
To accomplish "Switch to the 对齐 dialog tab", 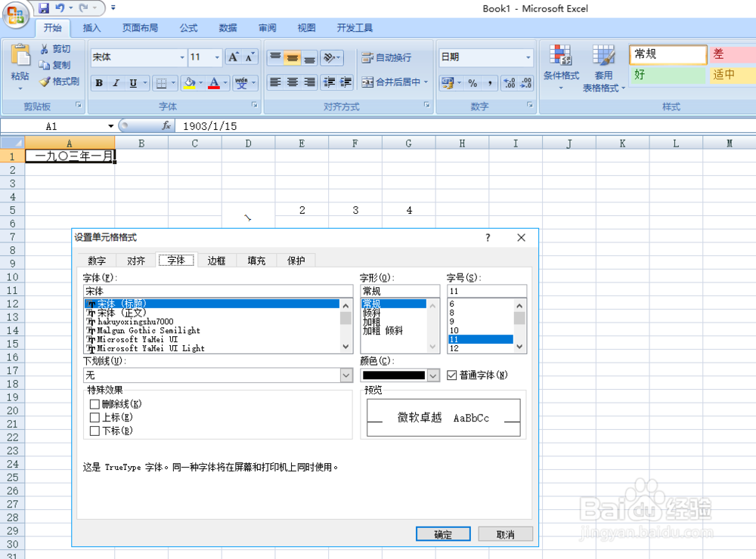I will pos(136,261).
